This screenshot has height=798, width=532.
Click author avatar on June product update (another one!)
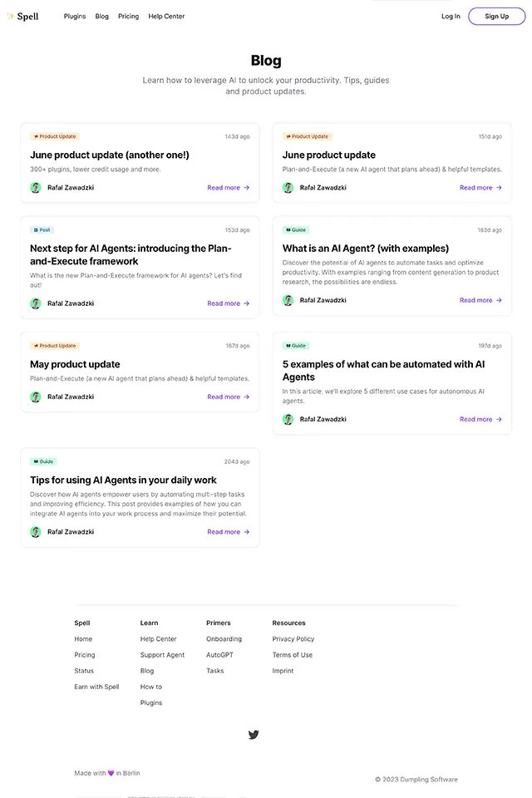36,188
